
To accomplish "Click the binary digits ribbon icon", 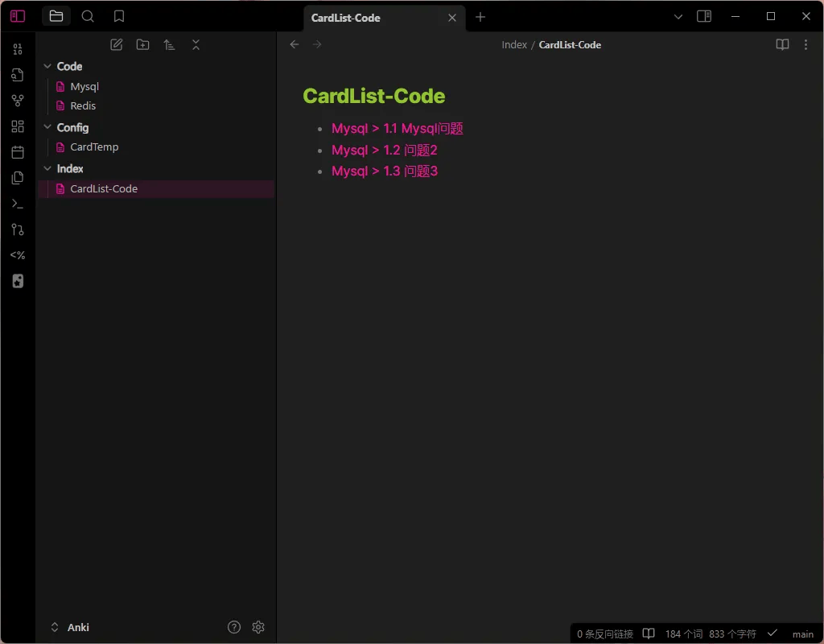I will point(18,49).
